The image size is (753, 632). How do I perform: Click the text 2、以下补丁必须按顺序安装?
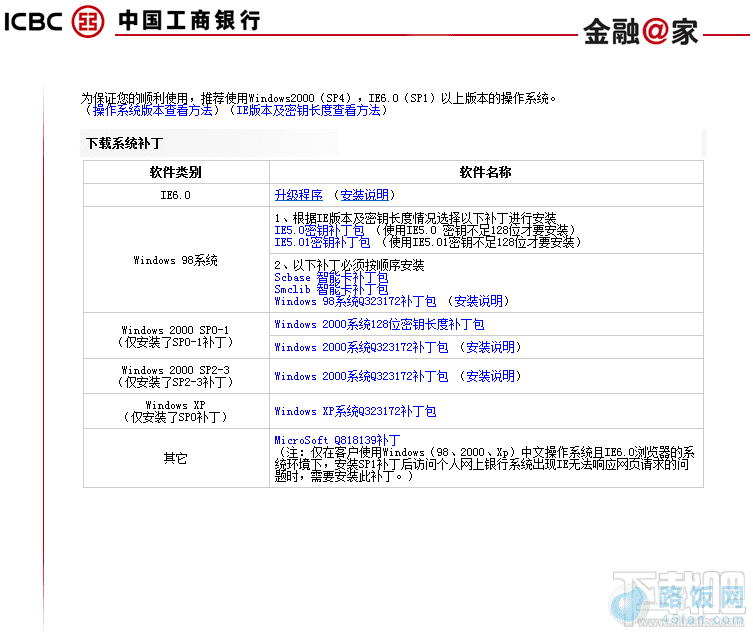[349, 266]
